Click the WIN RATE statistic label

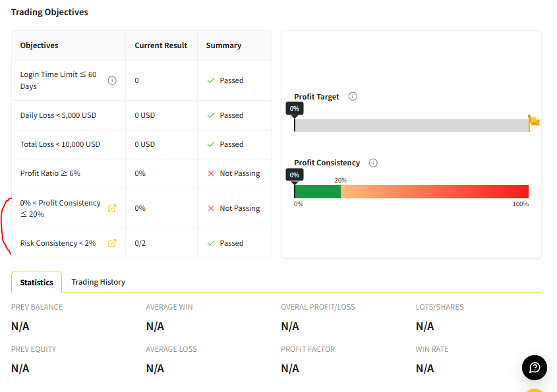[432, 349]
